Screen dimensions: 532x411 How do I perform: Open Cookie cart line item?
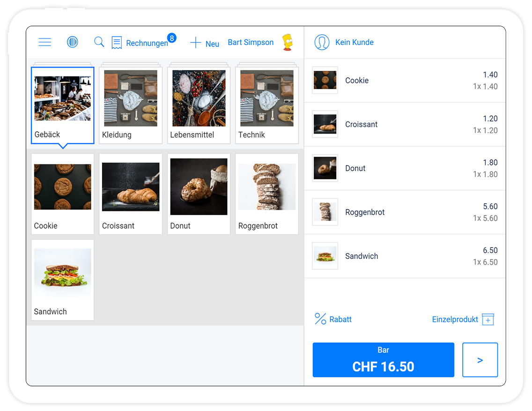point(405,81)
